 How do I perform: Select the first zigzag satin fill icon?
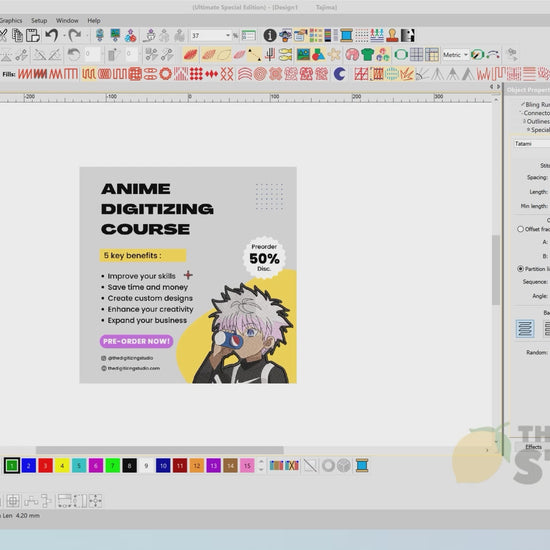point(25,74)
